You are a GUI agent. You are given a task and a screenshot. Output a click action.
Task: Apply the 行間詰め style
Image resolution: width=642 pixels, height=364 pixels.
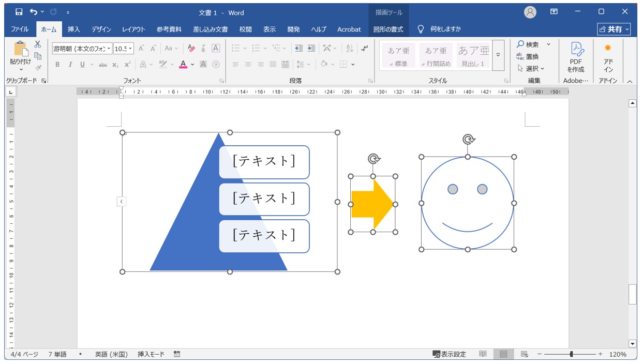(x=436, y=55)
